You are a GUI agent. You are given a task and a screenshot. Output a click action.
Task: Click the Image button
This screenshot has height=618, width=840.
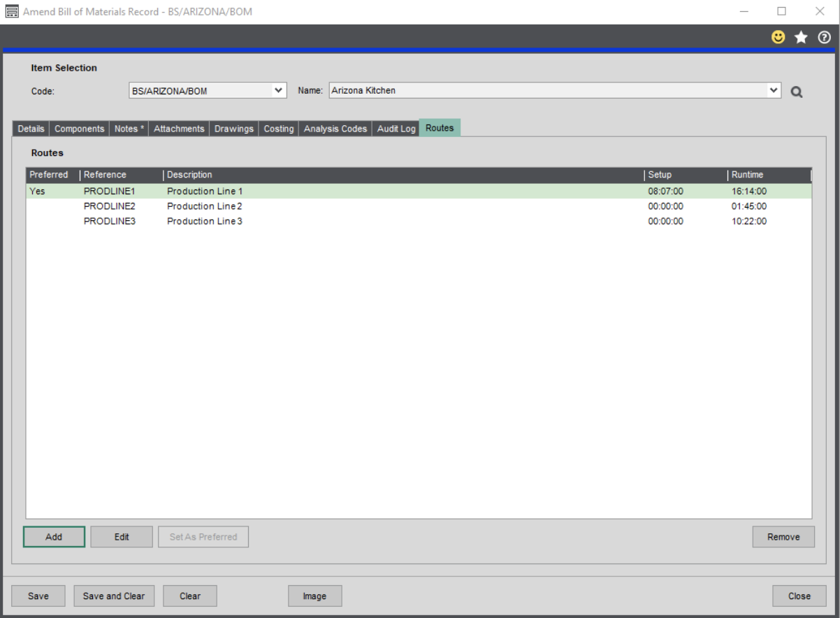[x=314, y=596]
